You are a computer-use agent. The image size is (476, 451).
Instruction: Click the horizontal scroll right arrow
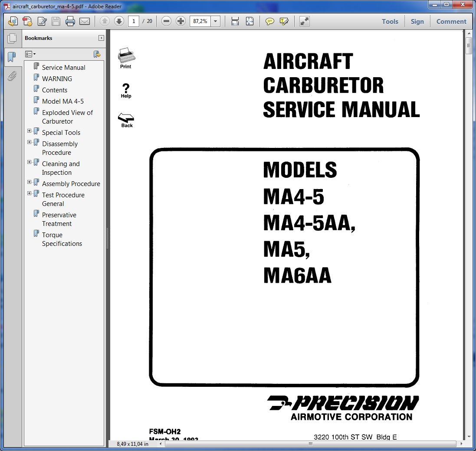point(461,444)
